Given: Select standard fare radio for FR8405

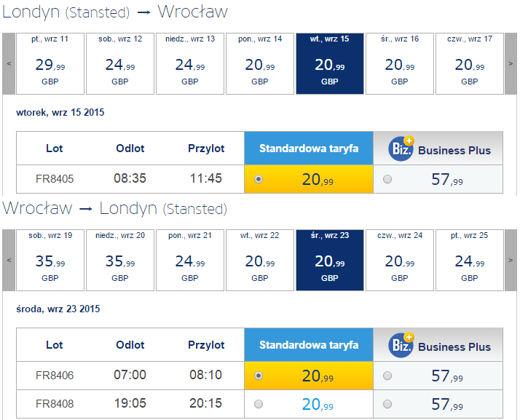Looking at the screenshot, I should pos(259,179).
